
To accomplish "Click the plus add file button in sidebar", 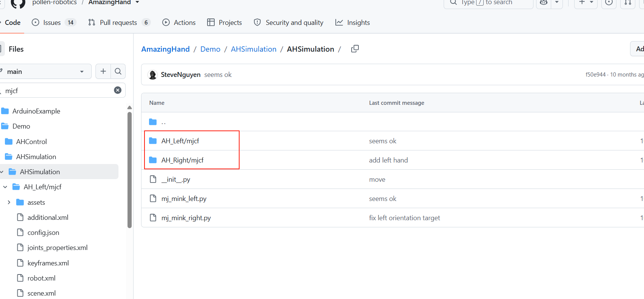I will click(103, 71).
